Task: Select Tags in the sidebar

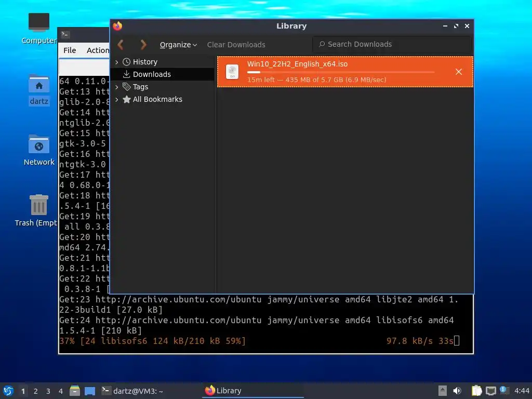Action: 140,87
